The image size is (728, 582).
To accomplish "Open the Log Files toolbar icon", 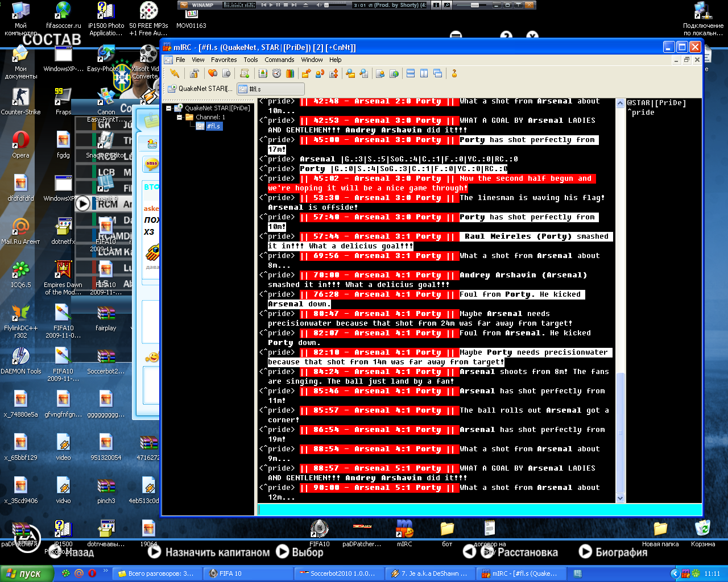I will 363,73.
